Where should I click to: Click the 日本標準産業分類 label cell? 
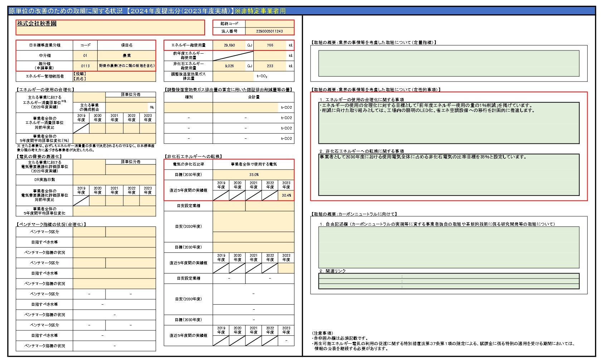tap(44, 45)
